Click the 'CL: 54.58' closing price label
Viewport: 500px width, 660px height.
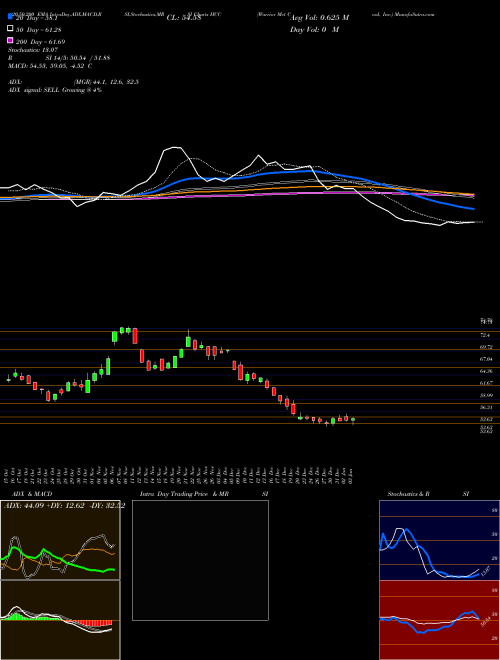tap(184, 18)
